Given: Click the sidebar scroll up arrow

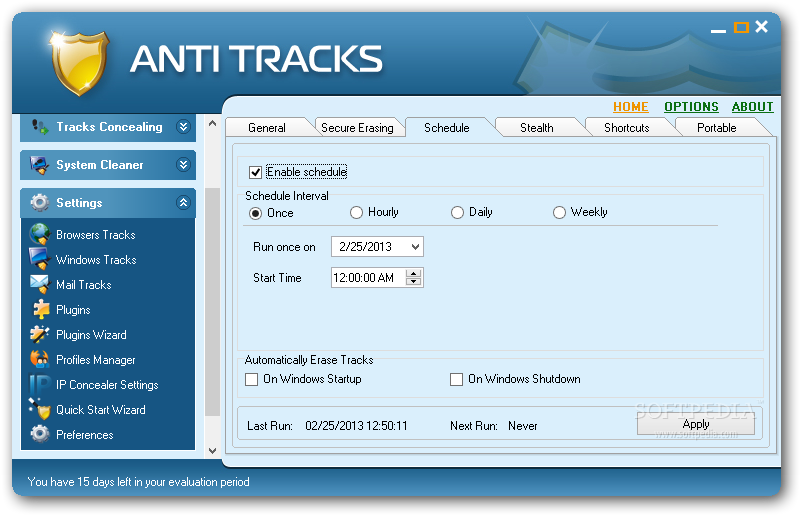Looking at the screenshot, I should click(x=213, y=124).
